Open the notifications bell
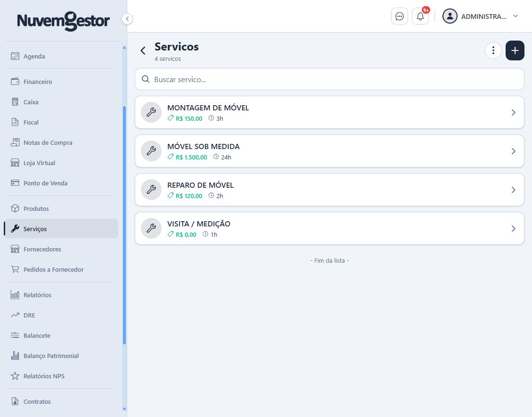Screen dimensions: 532x417 click(x=420, y=17)
